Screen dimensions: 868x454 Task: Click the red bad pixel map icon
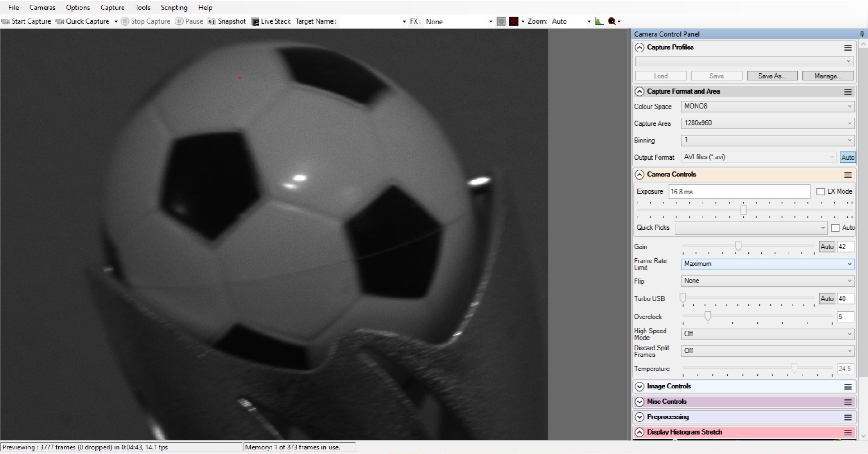[x=514, y=21]
